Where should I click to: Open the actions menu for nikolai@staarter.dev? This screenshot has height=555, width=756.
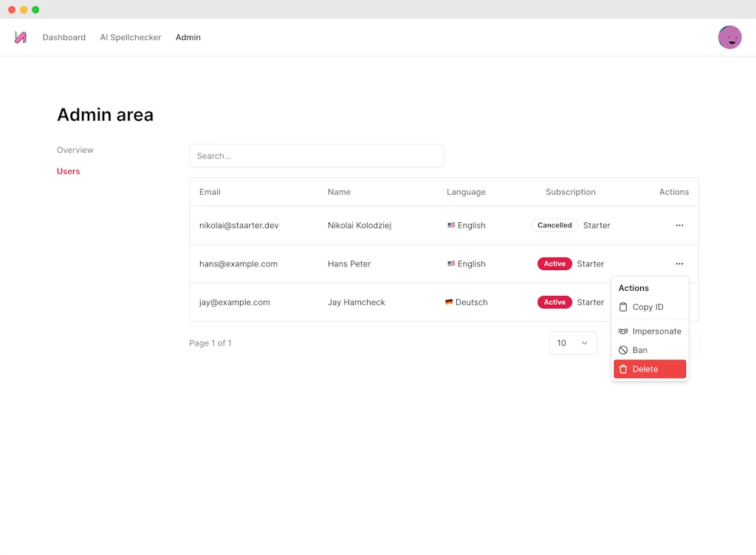(679, 225)
